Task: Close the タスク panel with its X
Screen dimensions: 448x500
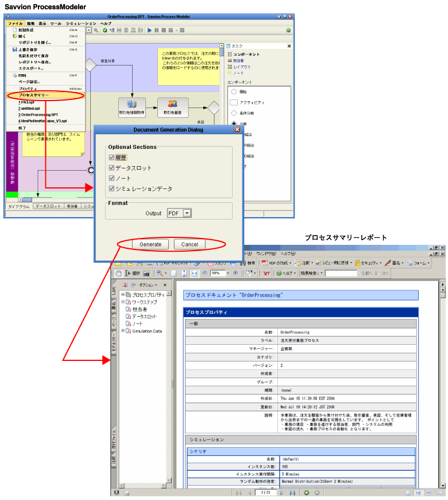Action: click(x=289, y=46)
